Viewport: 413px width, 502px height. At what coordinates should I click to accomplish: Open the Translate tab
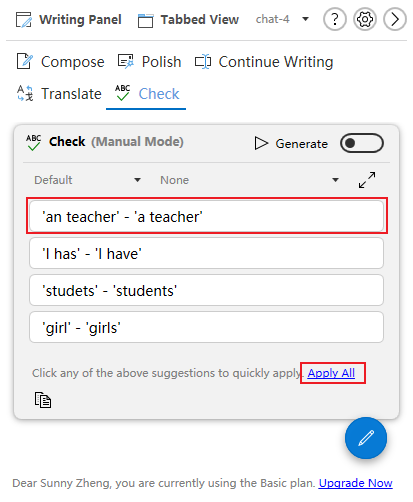tap(59, 94)
